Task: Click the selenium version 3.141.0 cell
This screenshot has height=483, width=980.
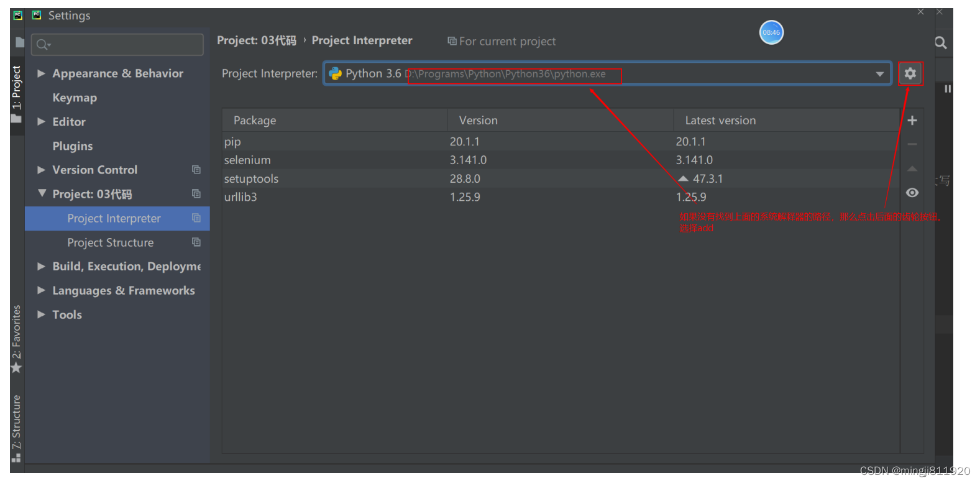Action: point(468,160)
